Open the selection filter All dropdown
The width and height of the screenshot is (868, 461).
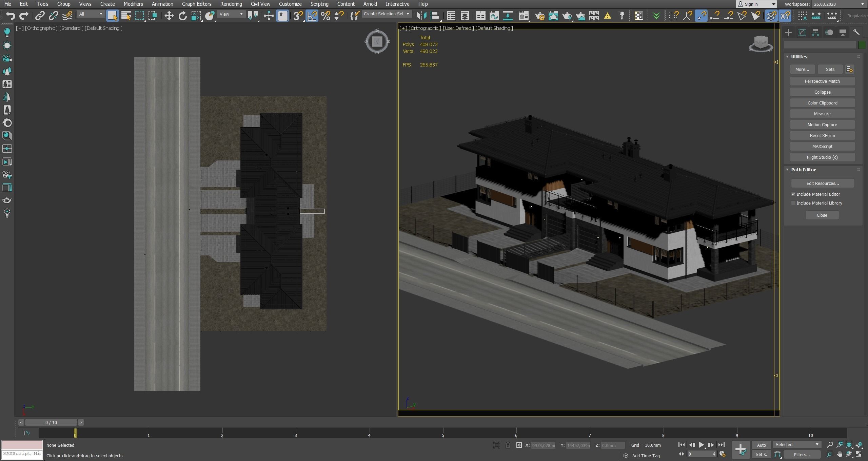click(91, 14)
